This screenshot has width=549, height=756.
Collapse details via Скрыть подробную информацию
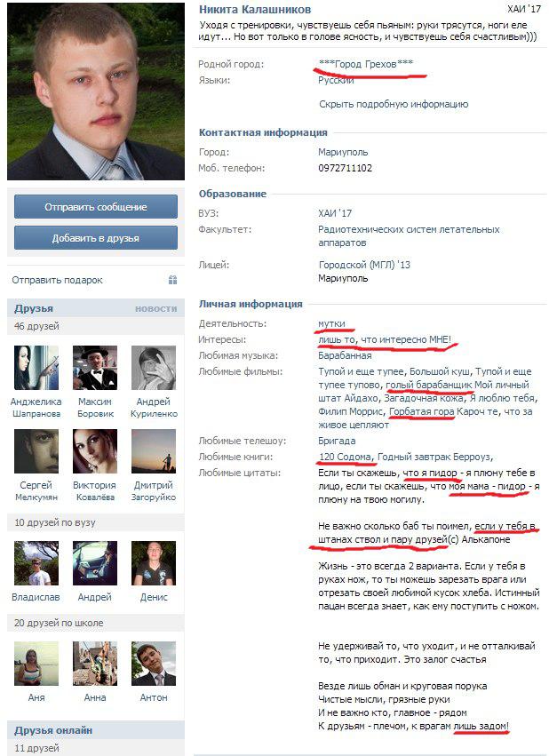[394, 104]
